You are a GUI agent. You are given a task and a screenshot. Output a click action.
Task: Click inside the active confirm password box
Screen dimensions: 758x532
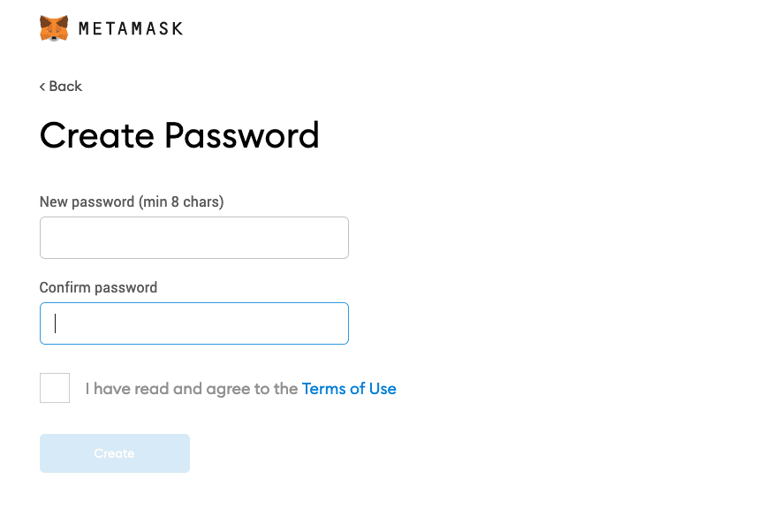pyautogui.click(x=193, y=323)
